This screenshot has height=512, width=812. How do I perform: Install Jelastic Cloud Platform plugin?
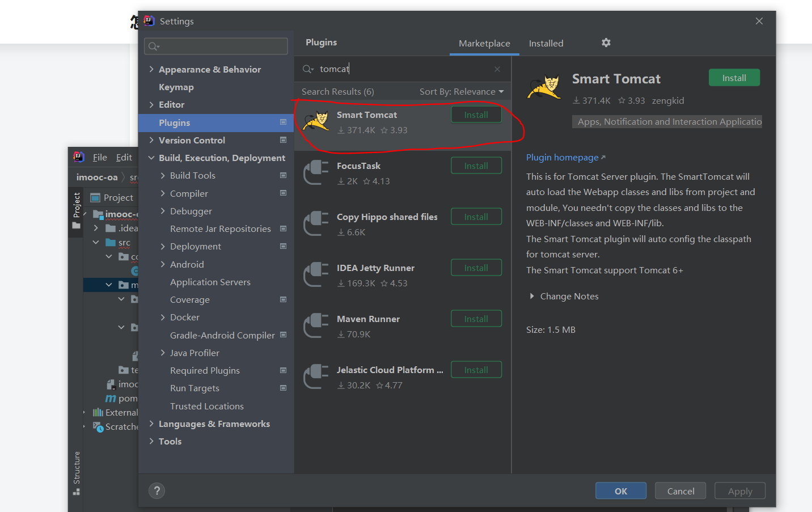pyautogui.click(x=476, y=370)
